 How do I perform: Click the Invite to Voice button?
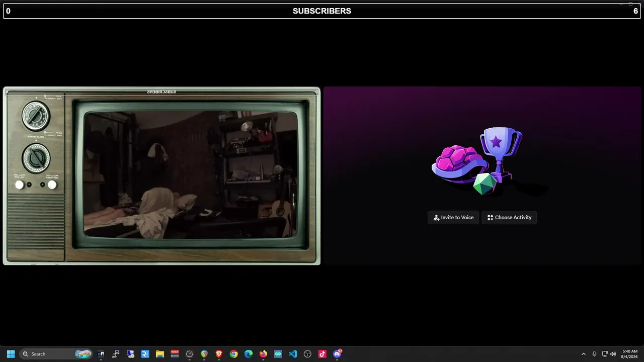point(453,218)
